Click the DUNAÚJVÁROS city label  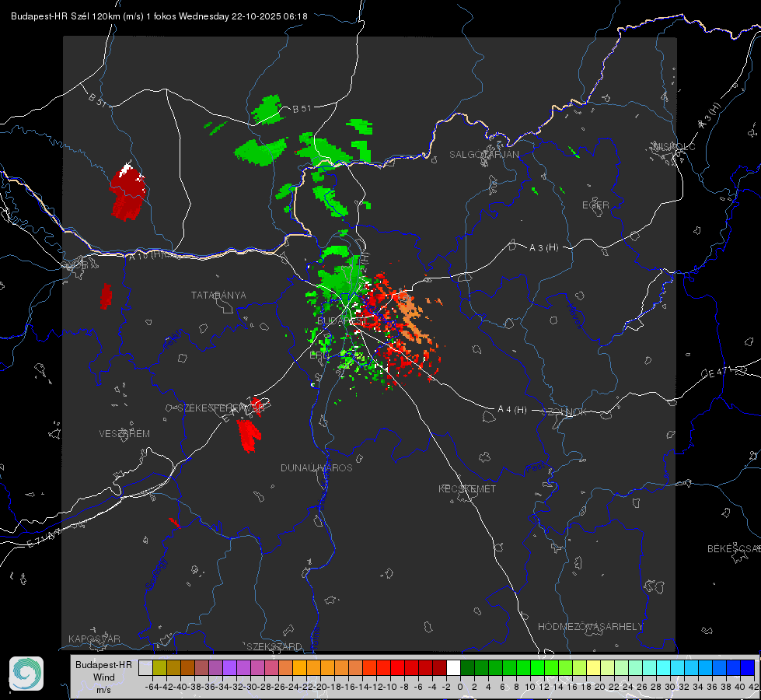click(316, 467)
